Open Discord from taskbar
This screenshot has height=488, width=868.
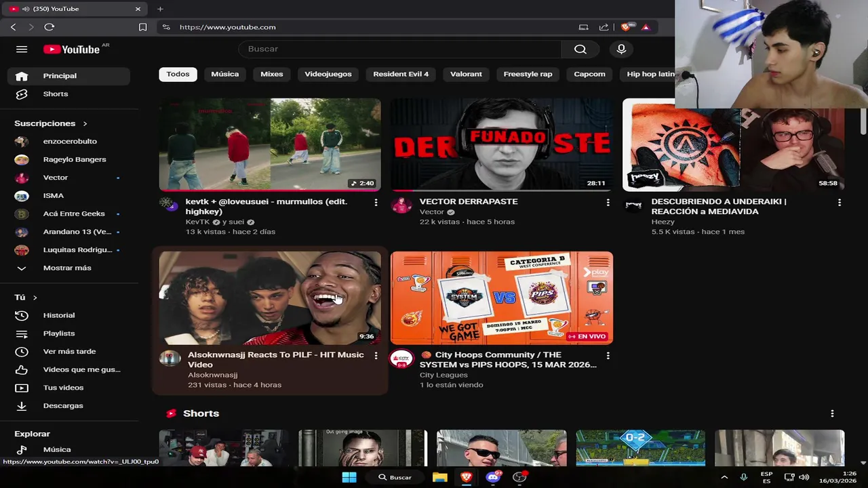point(493,477)
